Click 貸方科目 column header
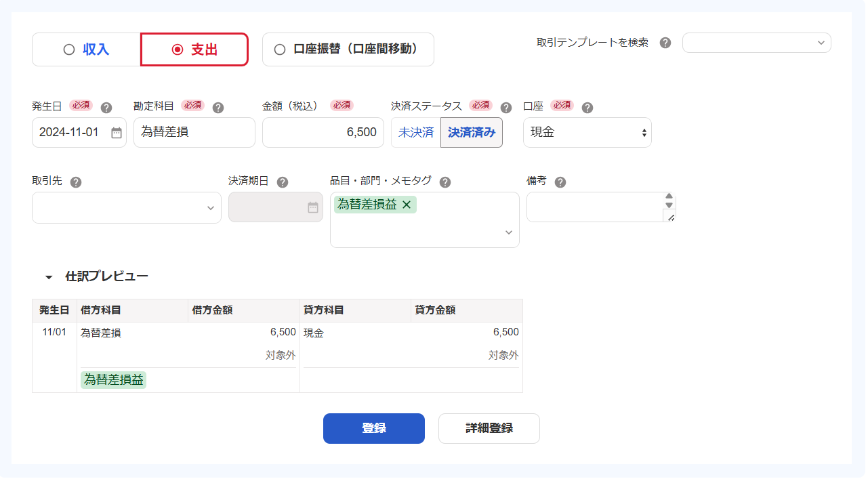This screenshot has height=479, width=868. pyautogui.click(x=356, y=311)
